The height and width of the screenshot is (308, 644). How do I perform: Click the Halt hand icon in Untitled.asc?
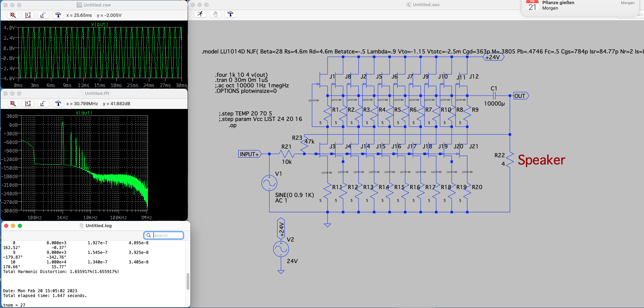tap(215, 14)
